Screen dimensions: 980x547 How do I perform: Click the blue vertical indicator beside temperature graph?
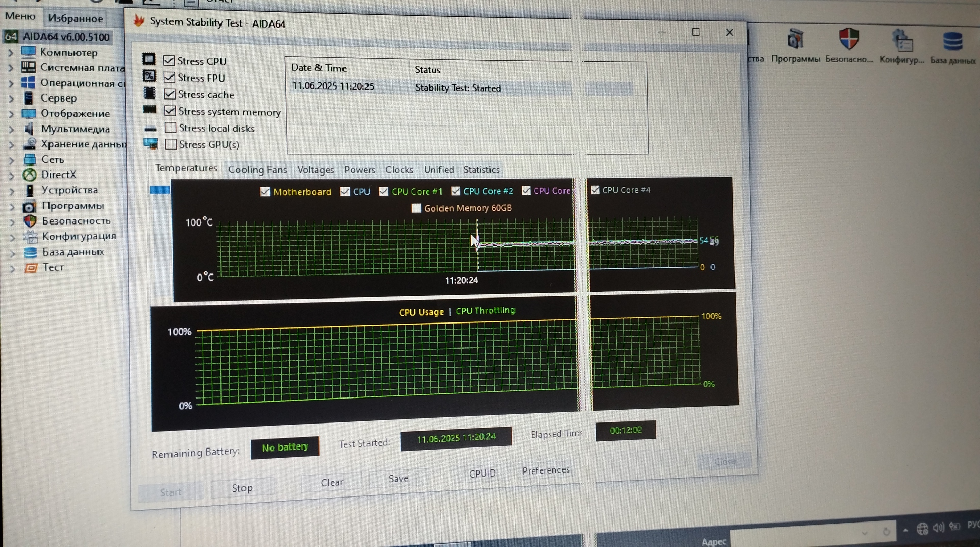click(x=160, y=190)
